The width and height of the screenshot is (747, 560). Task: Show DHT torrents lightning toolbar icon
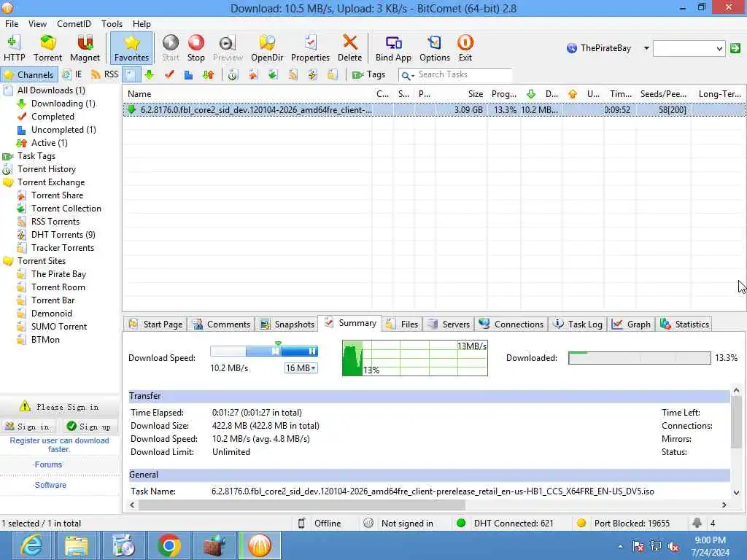(x=312, y=75)
